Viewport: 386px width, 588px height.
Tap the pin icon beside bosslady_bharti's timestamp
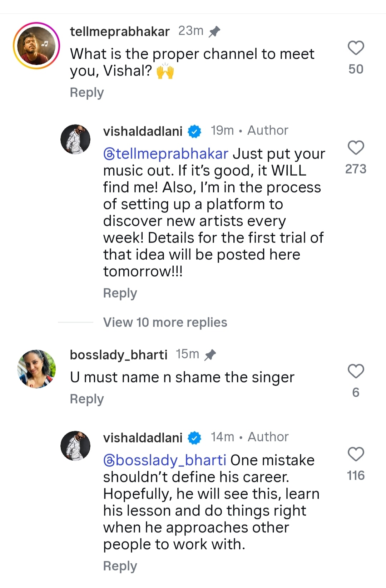[210, 355]
